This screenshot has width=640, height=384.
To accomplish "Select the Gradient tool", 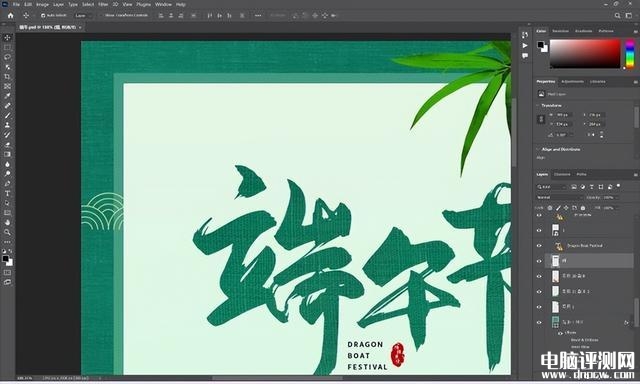I will 7,154.
